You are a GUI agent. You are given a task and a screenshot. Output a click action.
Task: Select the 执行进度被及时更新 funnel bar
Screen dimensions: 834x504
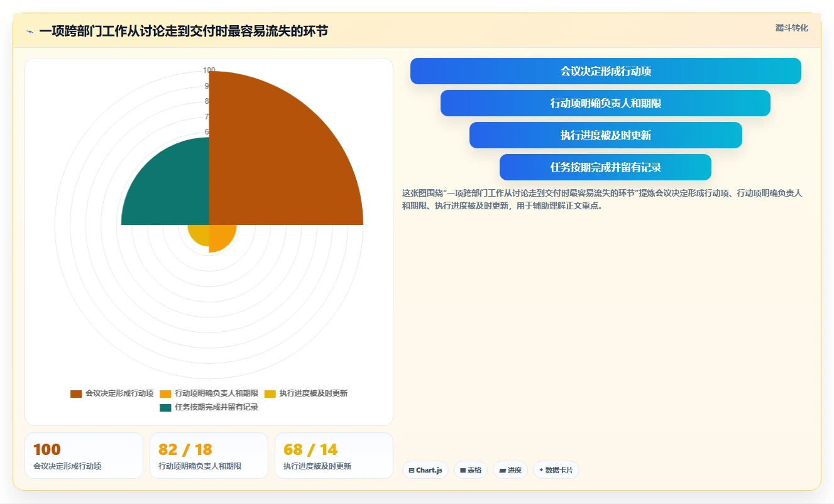(x=606, y=135)
